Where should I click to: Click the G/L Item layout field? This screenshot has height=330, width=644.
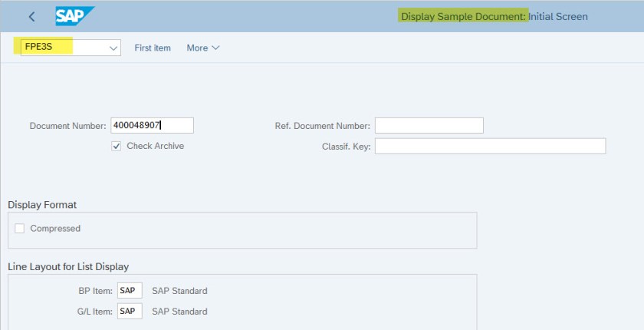(x=130, y=311)
